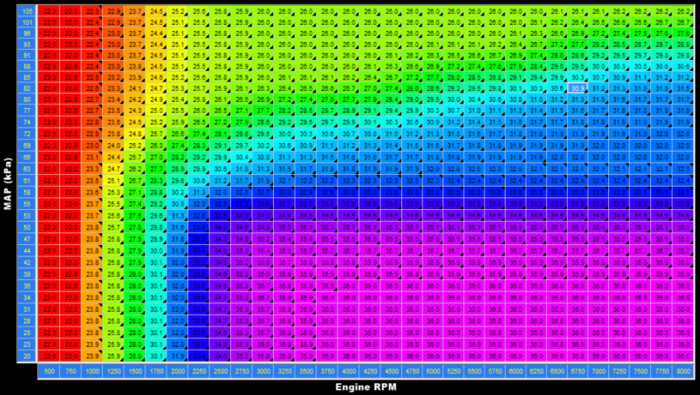Image resolution: width=700 pixels, height=395 pixels.
Task: Click the 20 kPa row header
Action: 28,356
